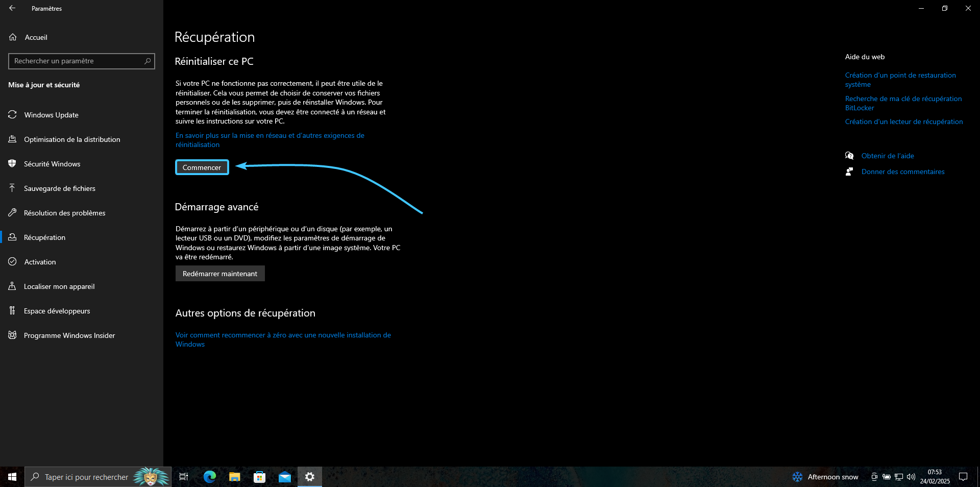
Task: Click the Récupération sidebar icon
Action: point(13,237)
